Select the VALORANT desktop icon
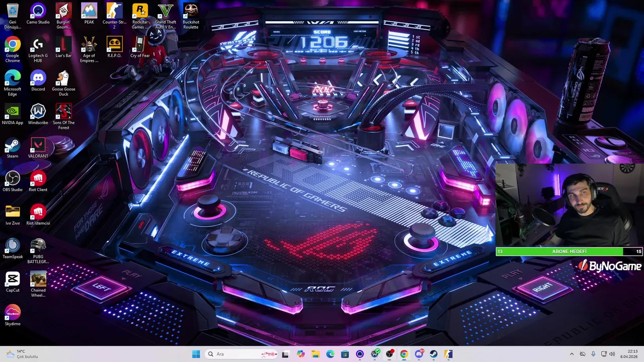Screen dimensions: 644x362 point(38,148)
